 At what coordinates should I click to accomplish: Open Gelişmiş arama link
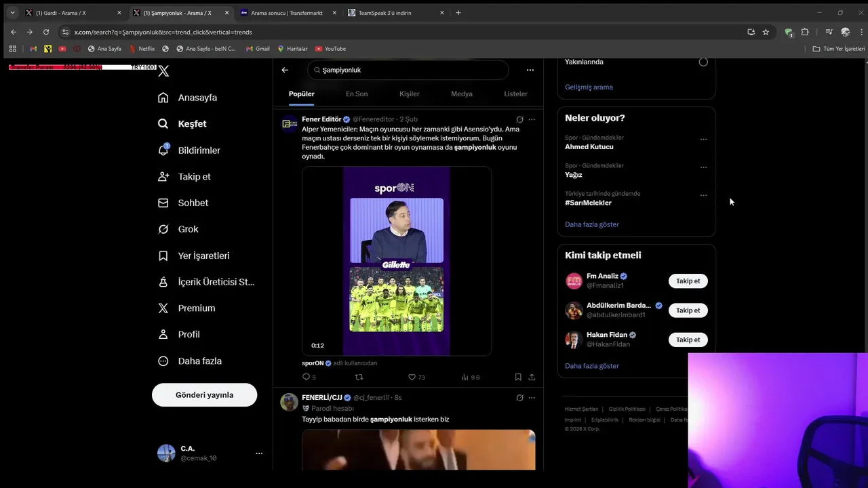589,87
